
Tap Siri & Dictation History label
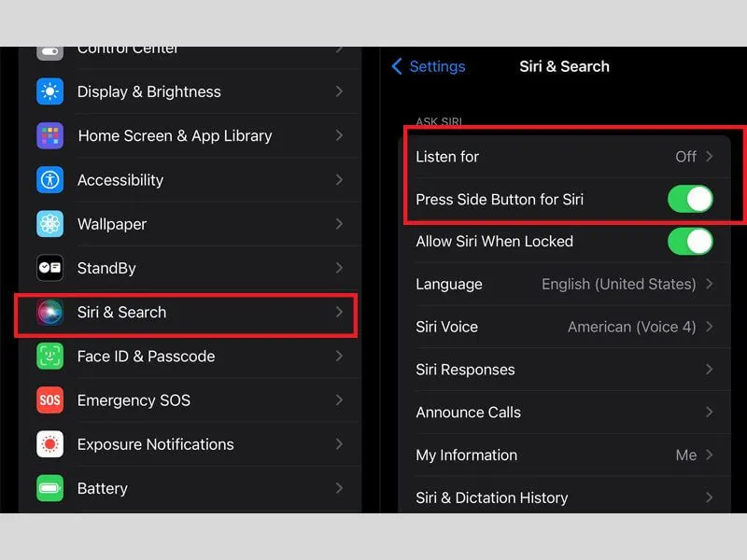(492, 497)
